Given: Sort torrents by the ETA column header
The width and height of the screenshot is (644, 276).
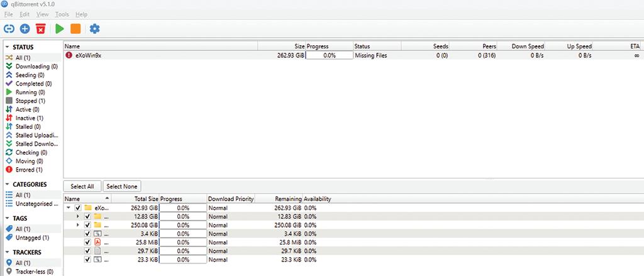Looking at the screenshot, I should (x=618, y=47).
